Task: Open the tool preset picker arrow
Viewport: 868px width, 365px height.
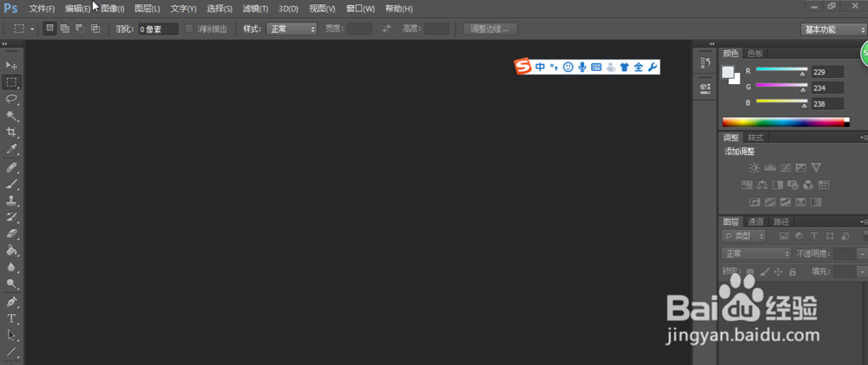Action: (x=32, y=29)
